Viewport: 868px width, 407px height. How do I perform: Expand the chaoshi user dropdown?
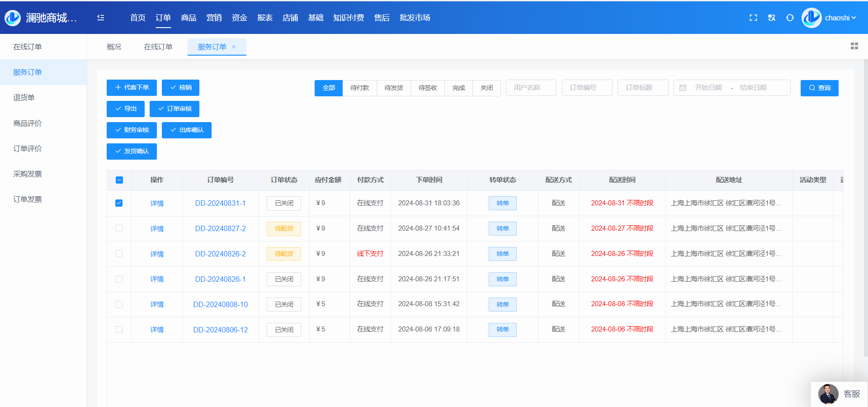click(x=840, y=18)
